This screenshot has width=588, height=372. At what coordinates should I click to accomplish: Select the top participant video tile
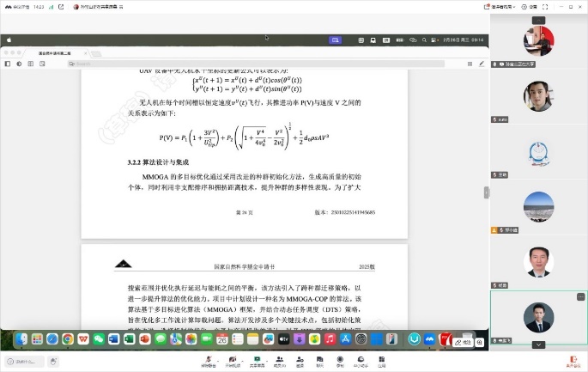[x=537, y=40]
